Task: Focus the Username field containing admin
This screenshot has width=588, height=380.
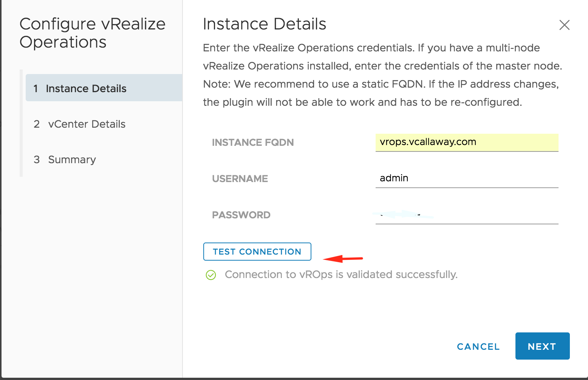Action: click(467, 178)
